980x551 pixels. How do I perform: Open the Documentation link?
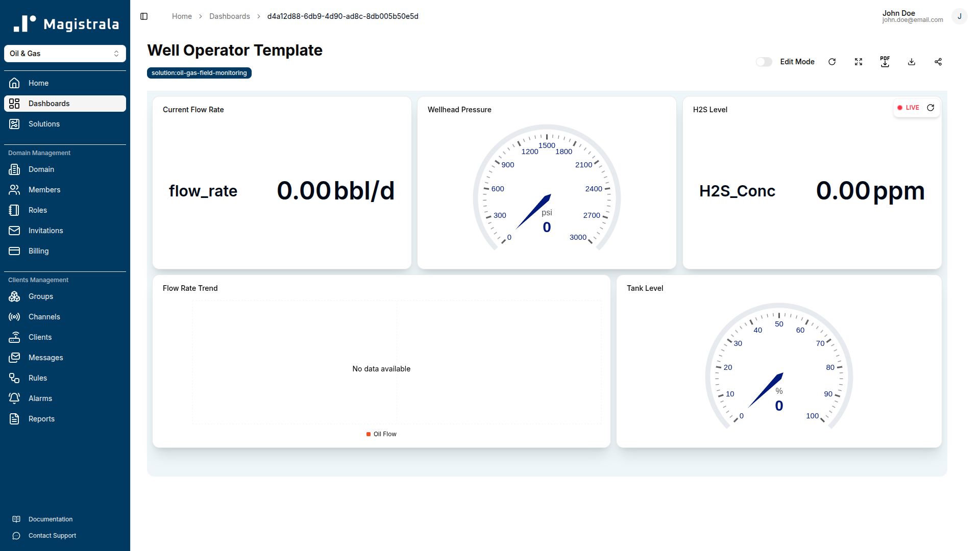click(x=50, y=519)
